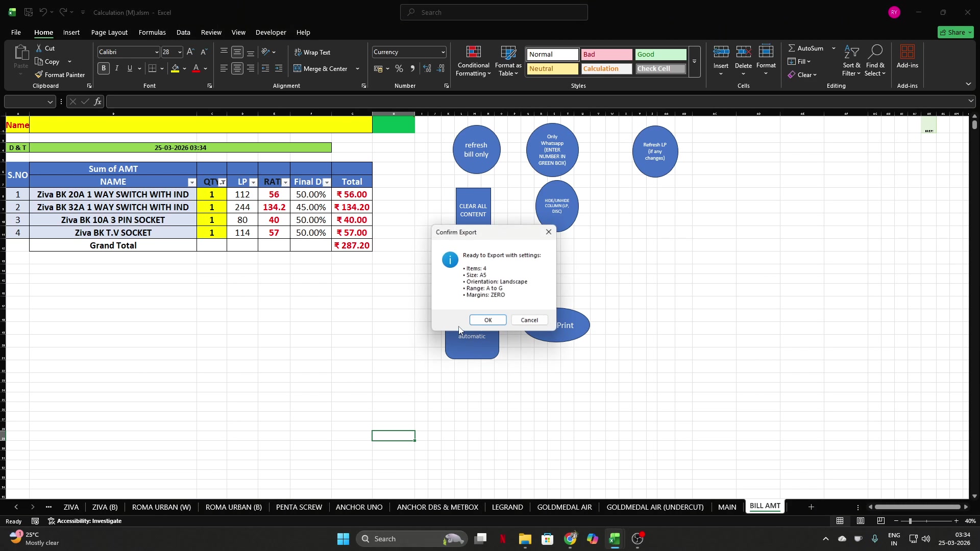The image size is (980, 551).
Task: Open the RAT column filter dropdown
Action: click(285, 182)
